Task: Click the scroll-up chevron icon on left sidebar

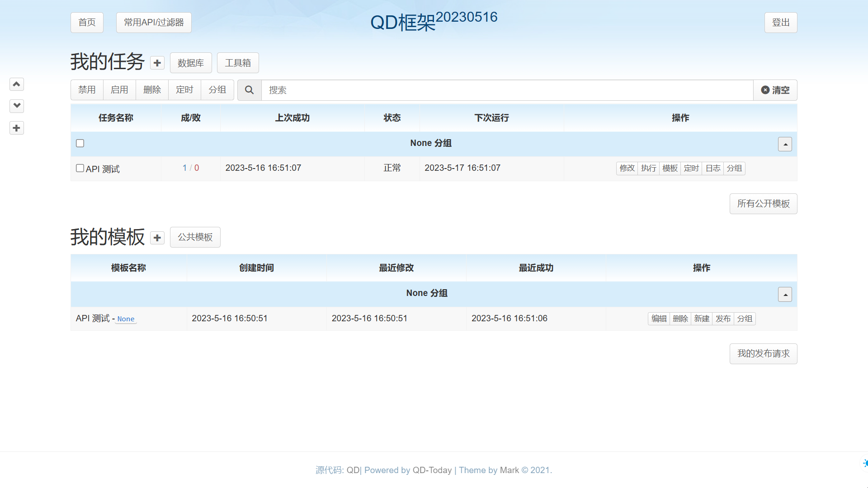Action: pyautogui.click(x=17, y=84)
